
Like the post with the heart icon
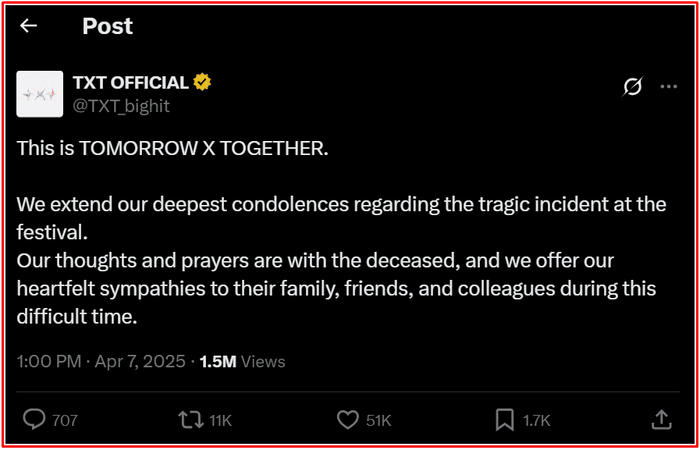tap(347, 420)
